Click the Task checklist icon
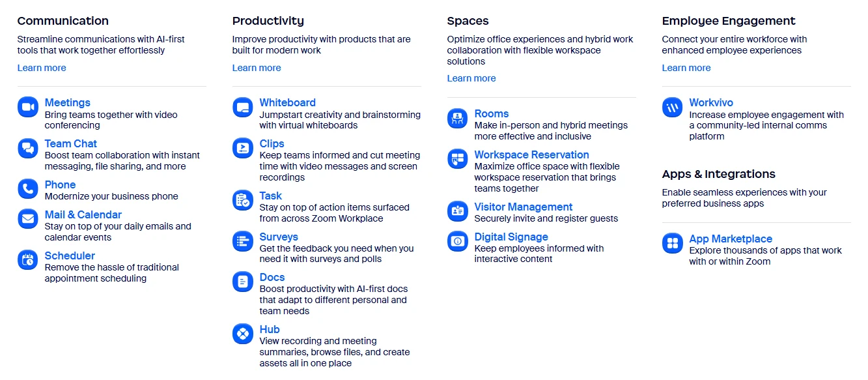Screen dimensions: 868x380 [x=243, y=200]
